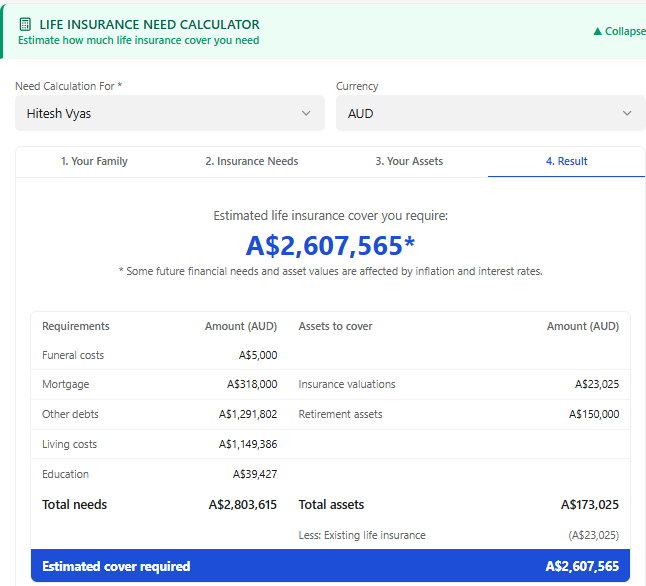This screenshot has height=586, width=646.
Task: Click the A$150,000 retirement assets amount
Action: click(594, 414)
